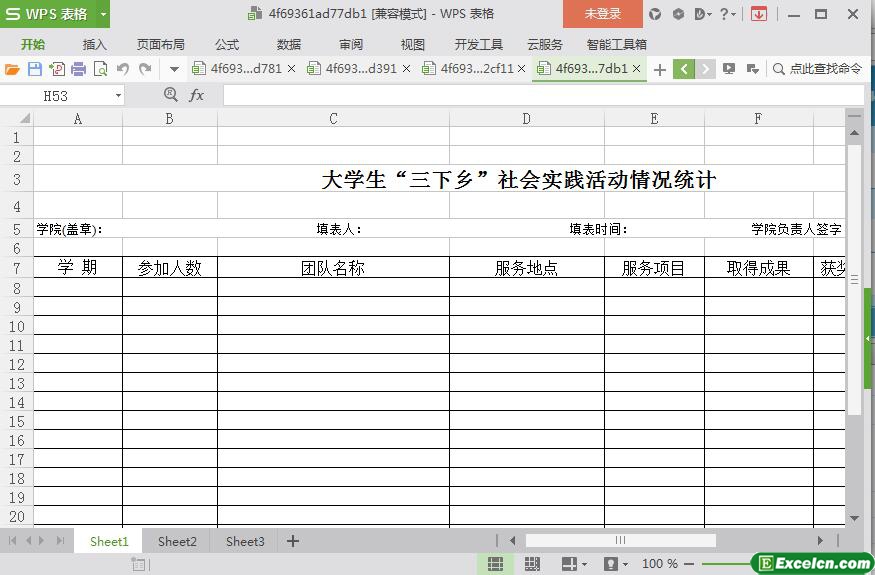Click horizontal scrollbar right arrow
Viewport: 875px width, 575px height.
820,540
